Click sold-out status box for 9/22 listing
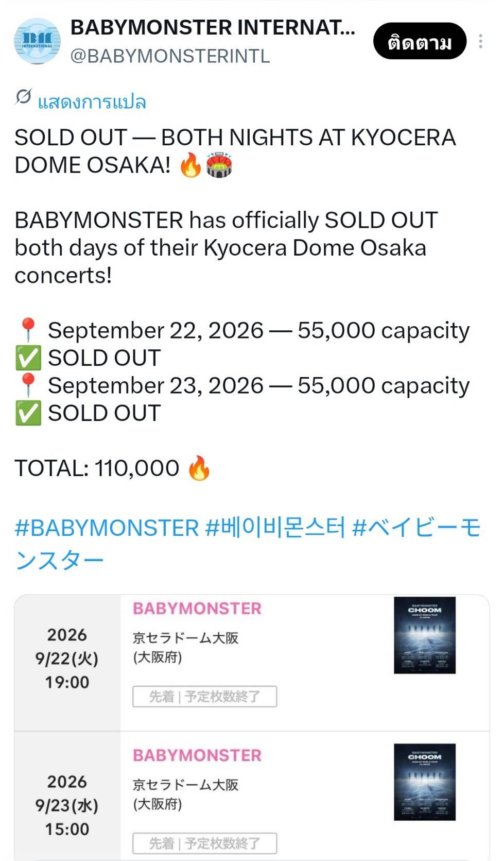This screenshot has height=861, width=504. (x=205, y=697)
